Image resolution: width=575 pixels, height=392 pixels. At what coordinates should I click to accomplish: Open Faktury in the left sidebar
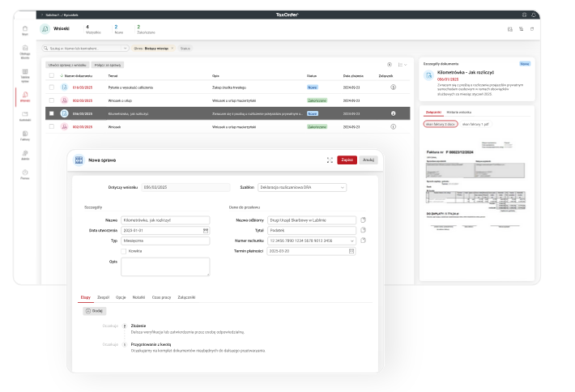click(25, 134)
